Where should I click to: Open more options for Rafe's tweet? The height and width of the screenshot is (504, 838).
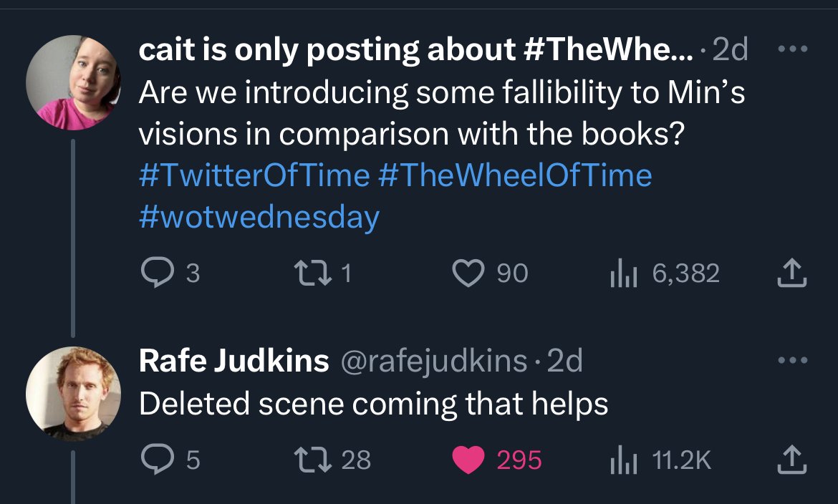794,362
